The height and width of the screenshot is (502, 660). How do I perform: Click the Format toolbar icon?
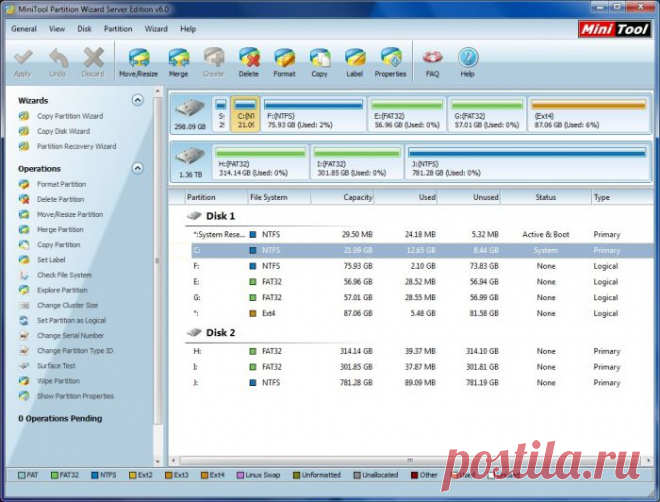click(284, 63)
